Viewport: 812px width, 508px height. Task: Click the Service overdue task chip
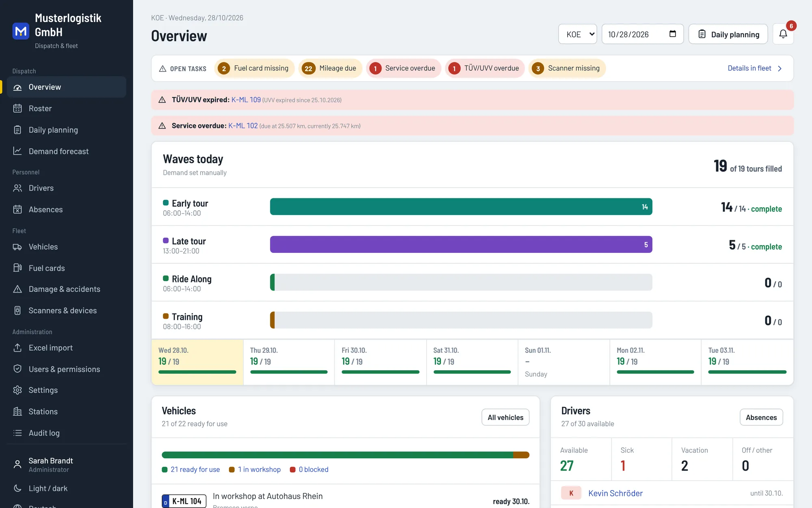pyautogui.click(x=404, y=68)
